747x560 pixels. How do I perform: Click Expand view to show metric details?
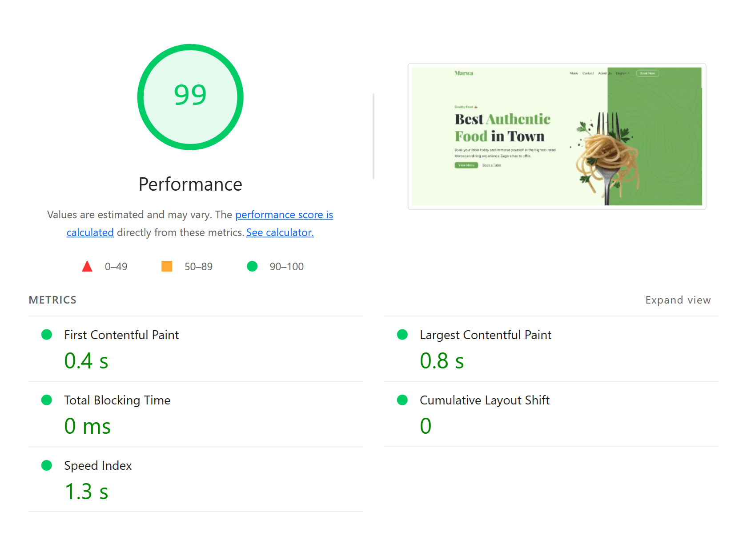pos(678,300)
